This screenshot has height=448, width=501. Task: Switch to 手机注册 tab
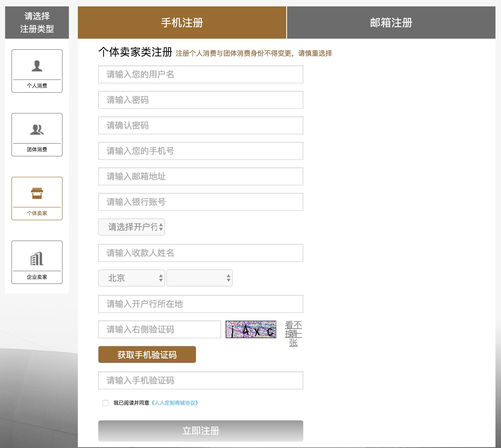[182, 23]
